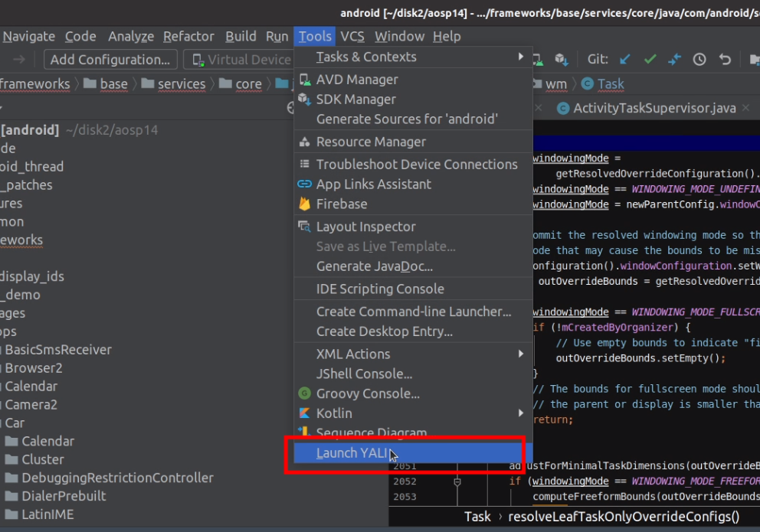This screenshot has height=532, width=760.
Task: Click the forward navigation arrow
Action: (x=19, y=60)
